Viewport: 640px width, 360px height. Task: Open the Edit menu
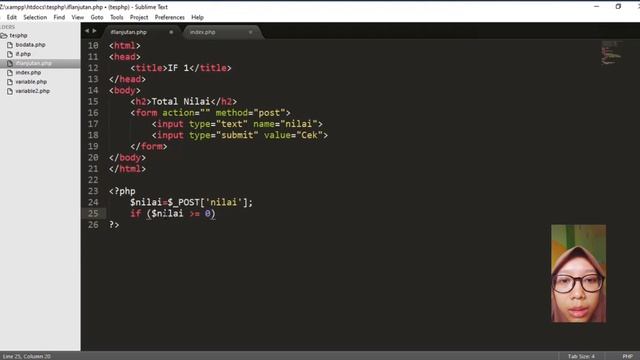tap(11, 17)
